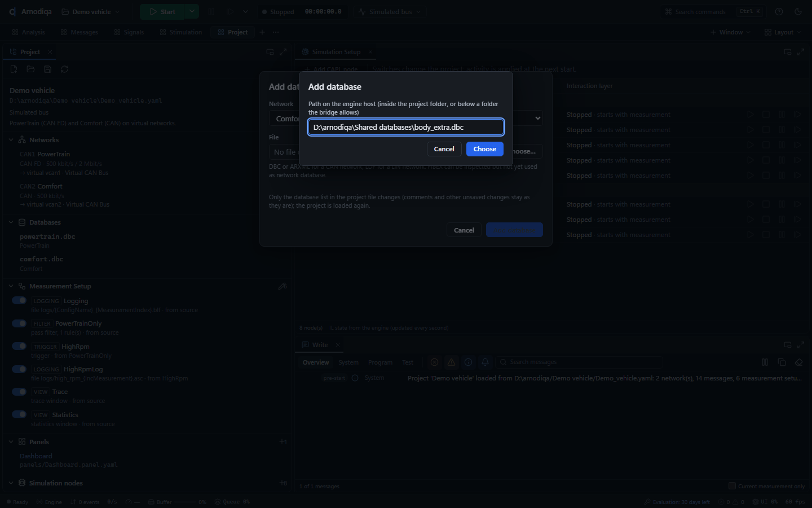Toggle the HighRpm trigger switch

click(19, 346)
